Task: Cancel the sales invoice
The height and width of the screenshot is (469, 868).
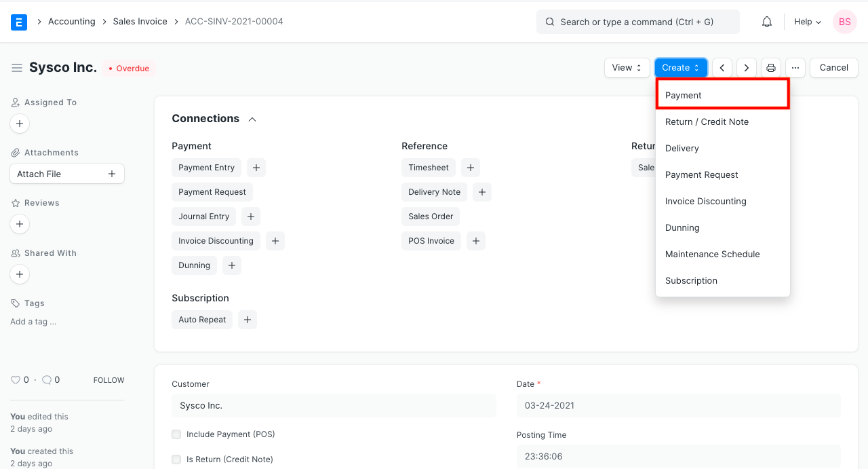Action: point(833,67)
